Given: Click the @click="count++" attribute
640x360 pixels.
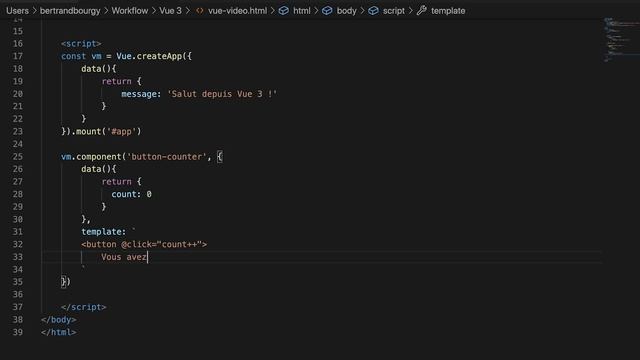Looking at the screenshot, I should pos(161,244).
